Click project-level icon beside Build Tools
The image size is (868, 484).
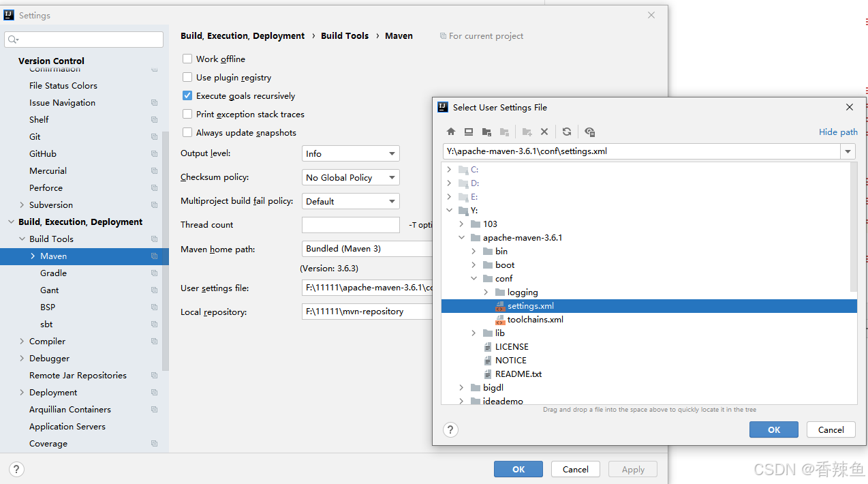click(155, 239)
